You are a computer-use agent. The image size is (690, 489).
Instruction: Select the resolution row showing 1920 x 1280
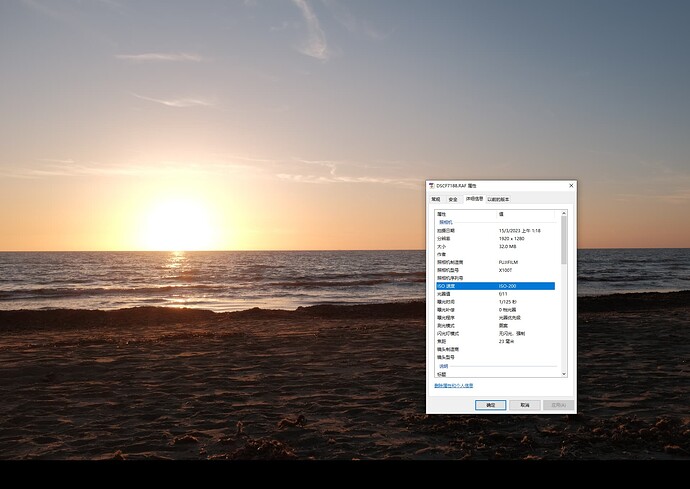point(495,239)
